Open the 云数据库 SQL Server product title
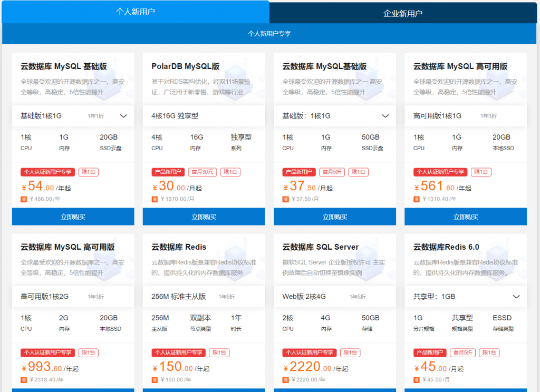 point(320,247)
